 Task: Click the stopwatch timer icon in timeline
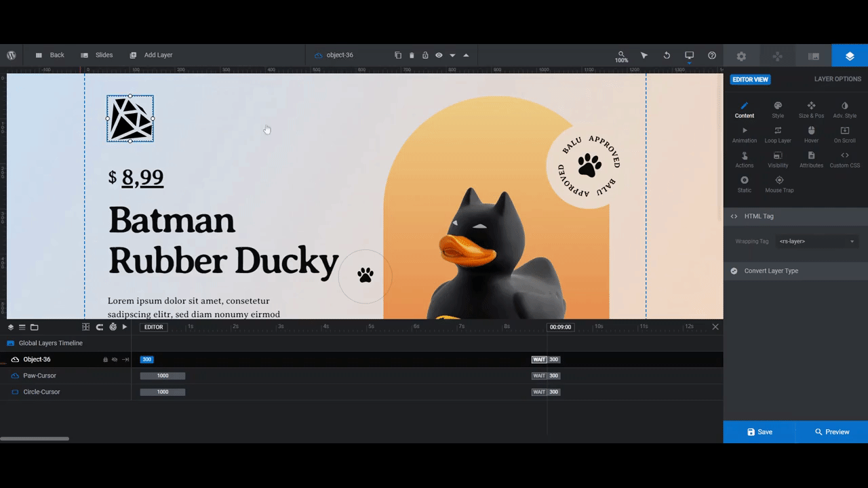113,327
